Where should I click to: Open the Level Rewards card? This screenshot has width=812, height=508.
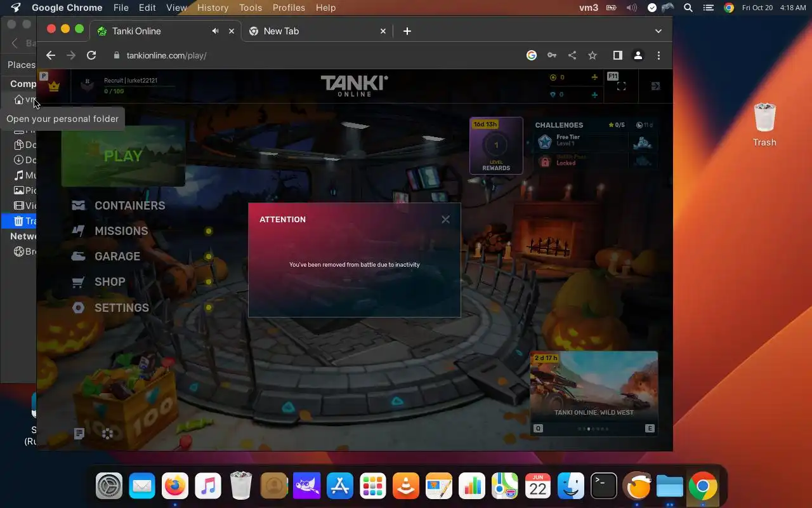point(496,145)
